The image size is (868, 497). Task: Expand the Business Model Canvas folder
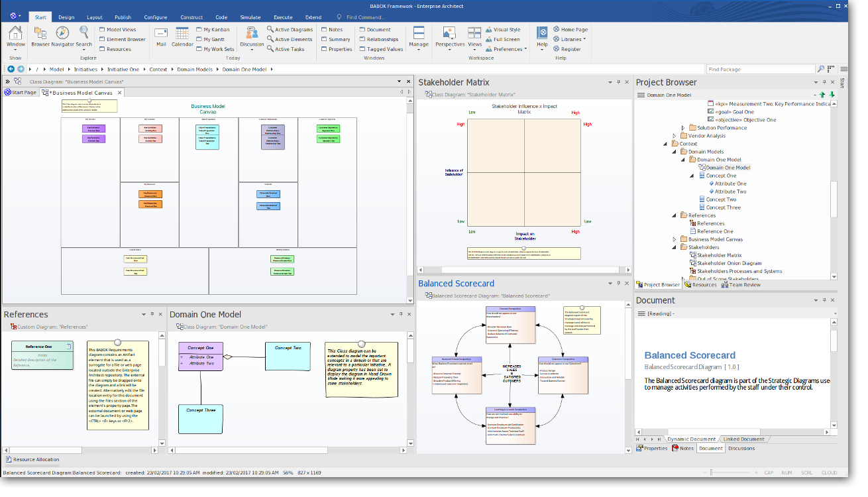coord(675,239)
